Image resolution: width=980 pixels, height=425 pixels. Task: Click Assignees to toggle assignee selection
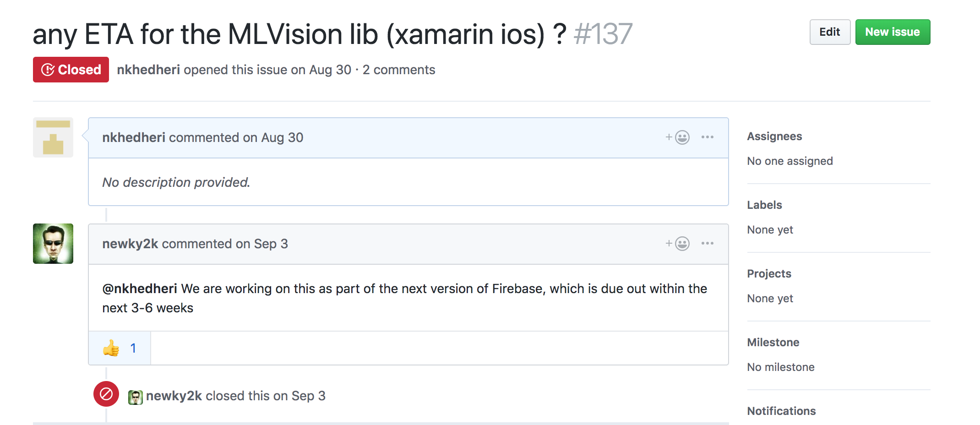(774, 136)
